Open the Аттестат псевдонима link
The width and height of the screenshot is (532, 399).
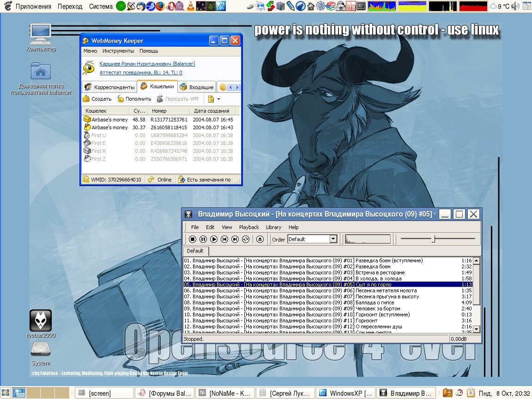coord(141,73)
